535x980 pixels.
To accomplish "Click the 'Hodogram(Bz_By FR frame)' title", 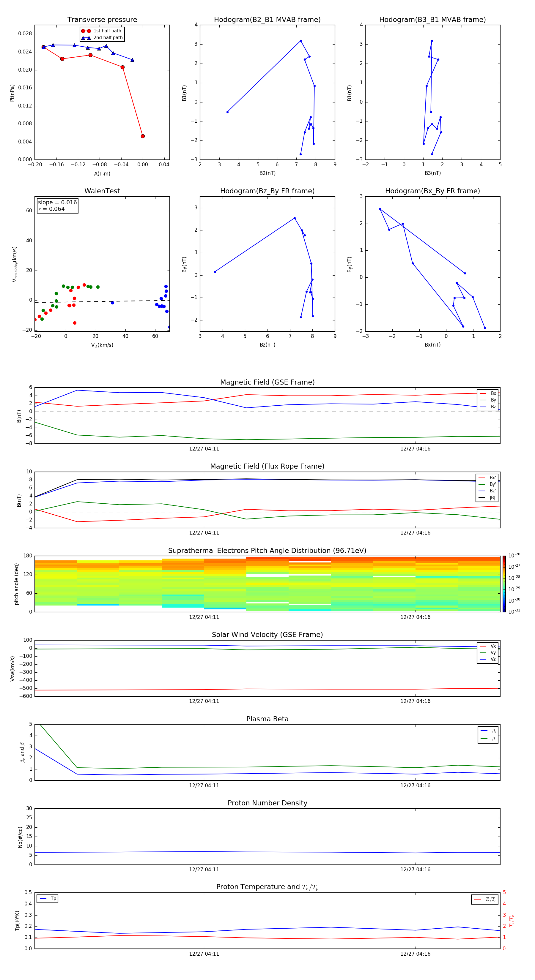I will [267, 191].
